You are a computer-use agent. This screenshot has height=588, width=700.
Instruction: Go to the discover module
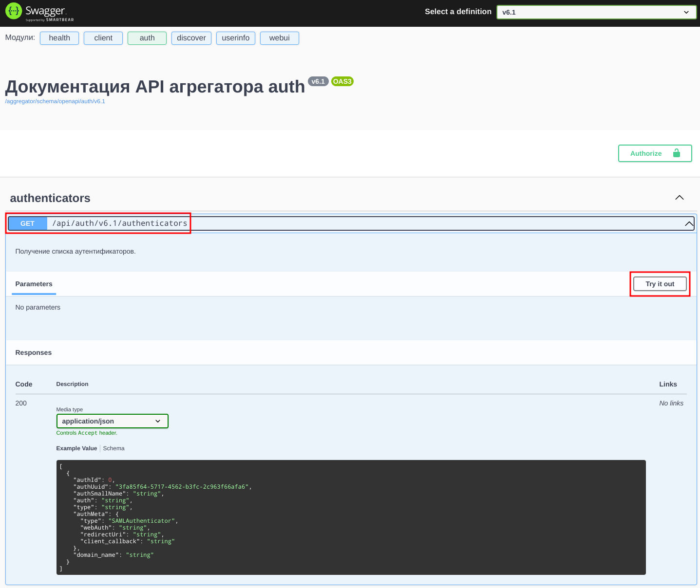coord(191,38)
